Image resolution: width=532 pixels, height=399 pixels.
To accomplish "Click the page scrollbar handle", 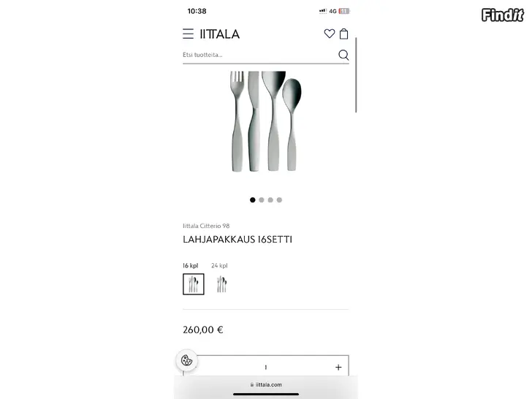I will [356, 75].
